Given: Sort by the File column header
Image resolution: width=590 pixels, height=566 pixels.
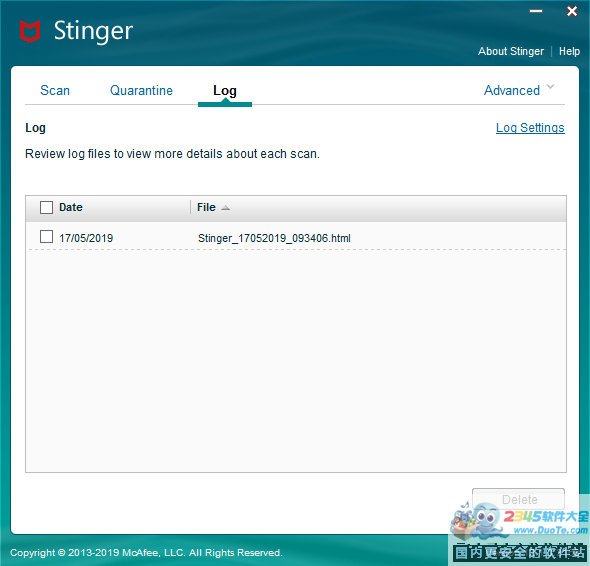Looking at the screenshot, I should [x=206, y=207].
